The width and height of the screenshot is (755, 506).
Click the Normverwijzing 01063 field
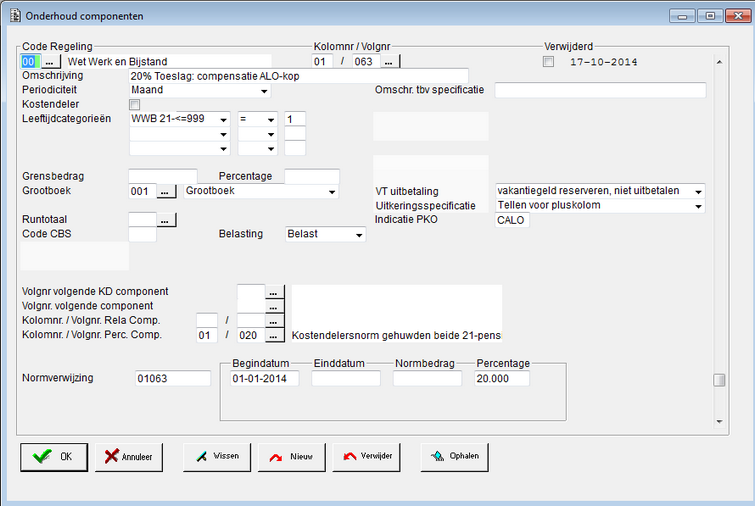point(173,378)
